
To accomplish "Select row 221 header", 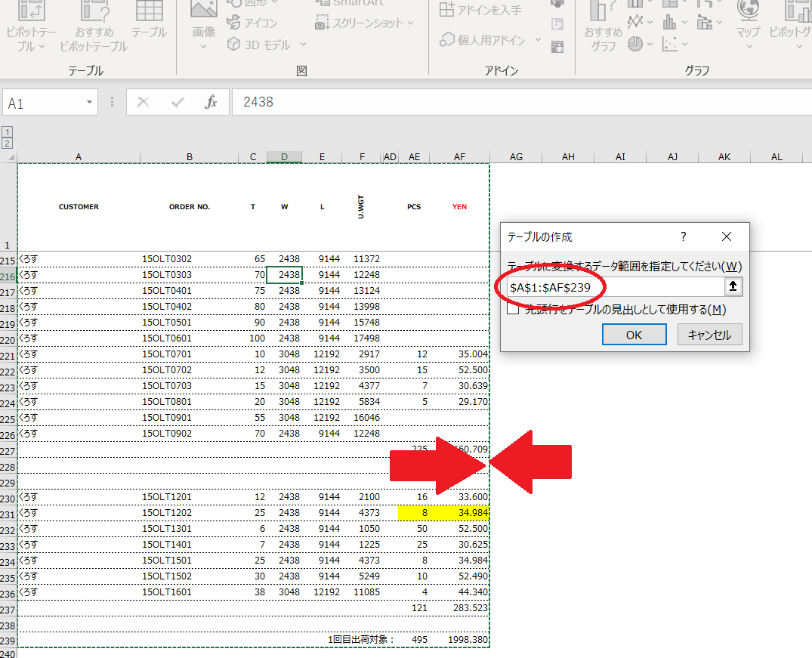I will (x=8, y=356).
